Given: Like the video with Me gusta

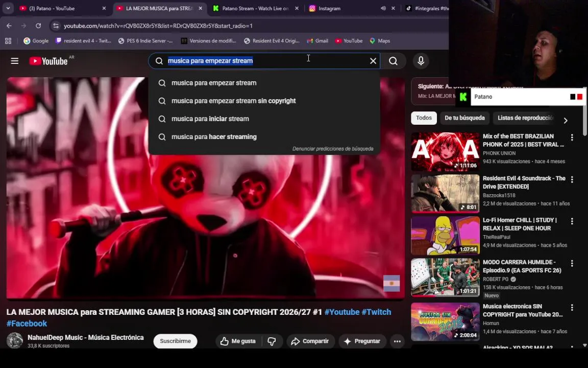Looking at the screenshot, I should [x=238, y=341].
